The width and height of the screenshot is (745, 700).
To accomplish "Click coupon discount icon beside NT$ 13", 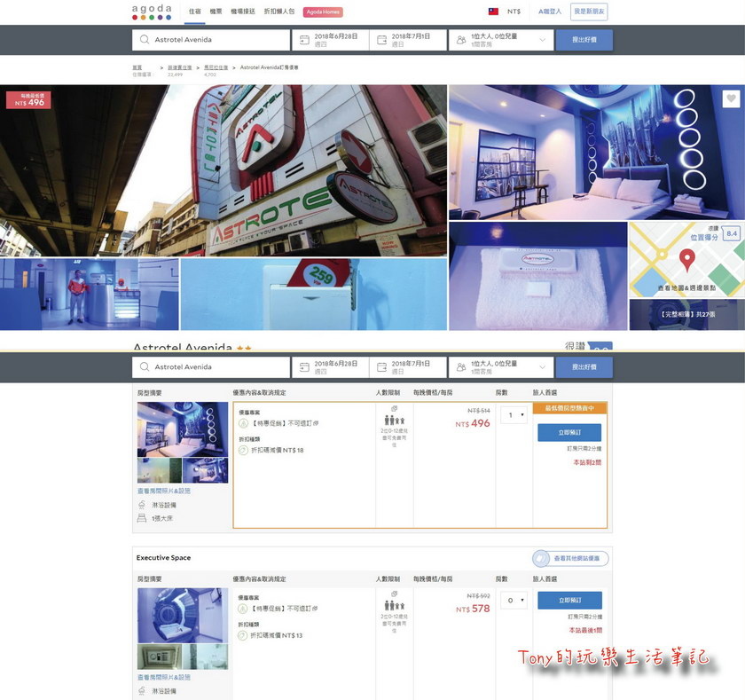I will pyautogui.click(x=243, y=635).
